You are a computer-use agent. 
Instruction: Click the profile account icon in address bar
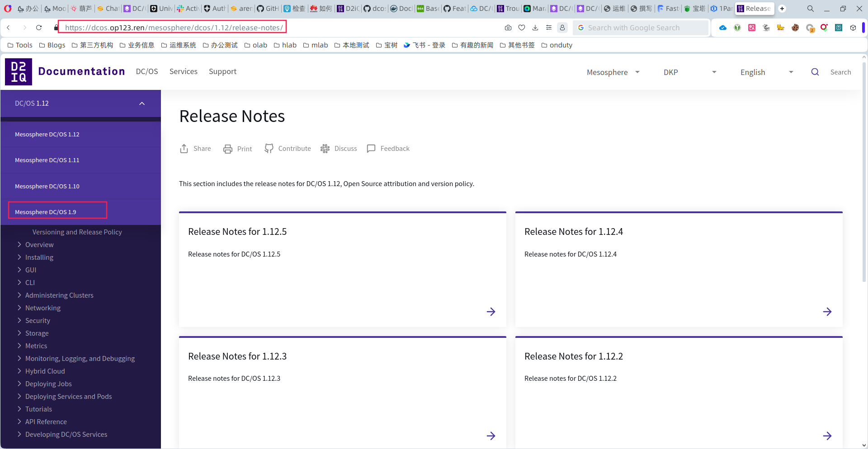coord(562,28)
